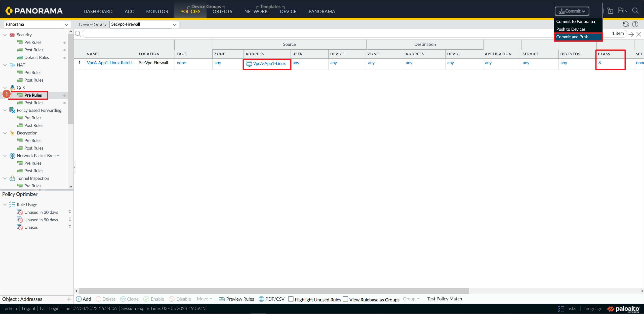644x314 pixels.
Task: Collapse the Policy Based Forwarding node
Action: 5,110
